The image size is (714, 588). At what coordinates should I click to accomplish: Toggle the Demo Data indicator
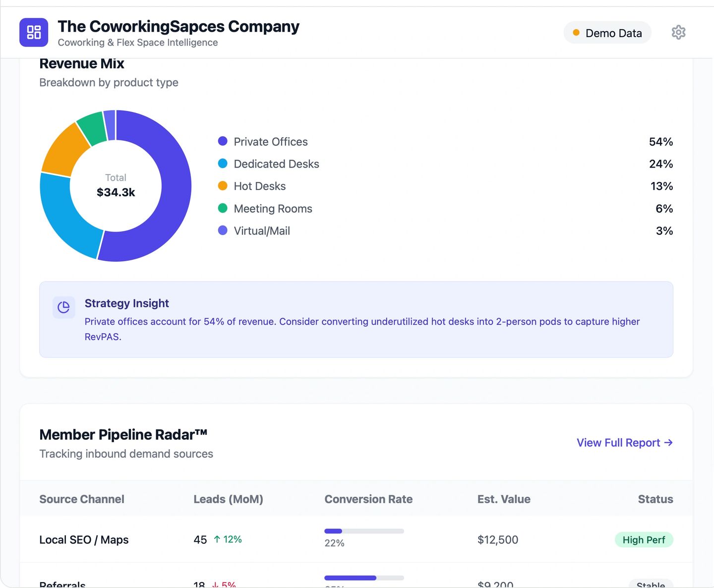coord(607,33)
